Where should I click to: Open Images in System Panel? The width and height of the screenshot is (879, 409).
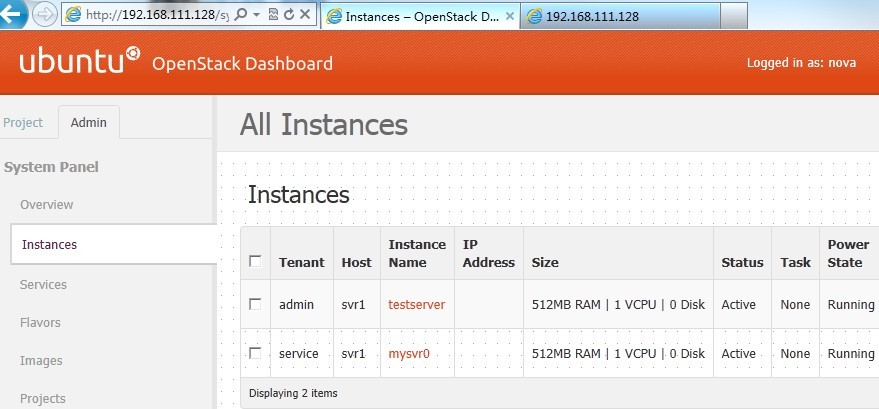tap(39, 361)
